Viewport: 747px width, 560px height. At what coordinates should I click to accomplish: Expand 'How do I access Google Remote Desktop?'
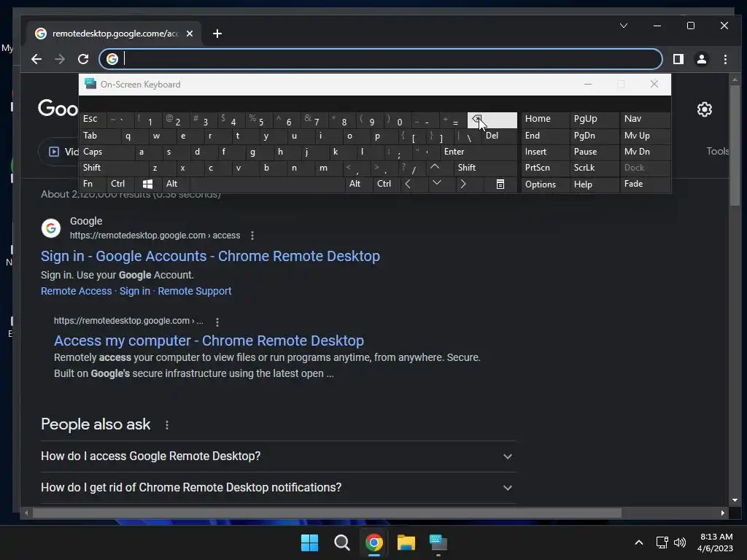pyautogui.click(x=278, y=456)
